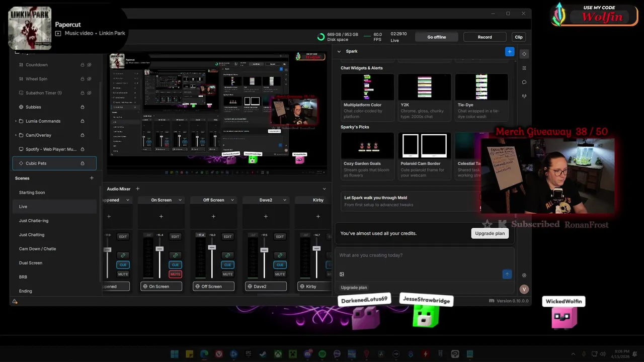Open Off Screen channel dropdown
The height and width of the screenshot is (362, 644).
(x=232, y=200)
